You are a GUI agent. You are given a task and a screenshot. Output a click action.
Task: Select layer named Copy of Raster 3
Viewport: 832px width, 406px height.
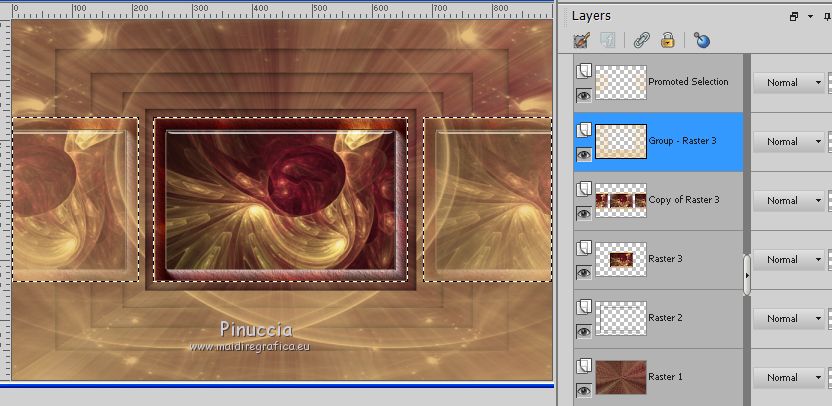pos(684,200)
